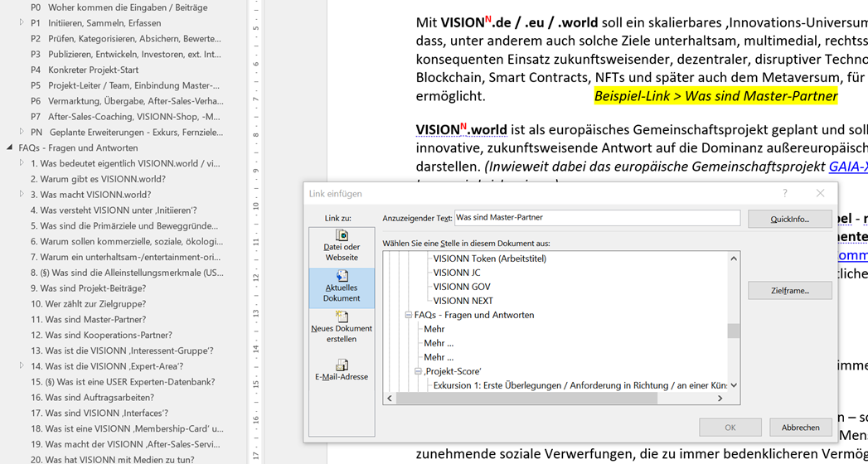This screenshot has width=868, height=464.
Task: Go to '8. (§) Was sind die Alleinstellungsmerkmale' heading
Action: point(128,272)
